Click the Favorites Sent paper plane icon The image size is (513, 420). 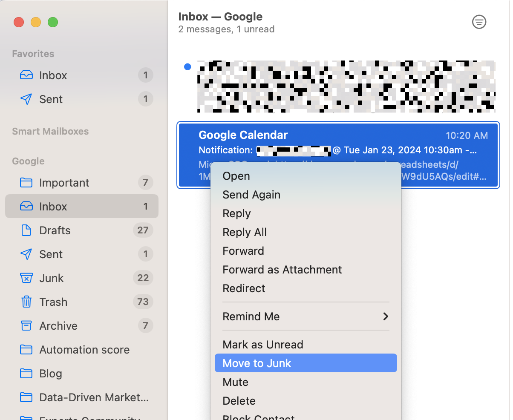[x=26, y=99]
